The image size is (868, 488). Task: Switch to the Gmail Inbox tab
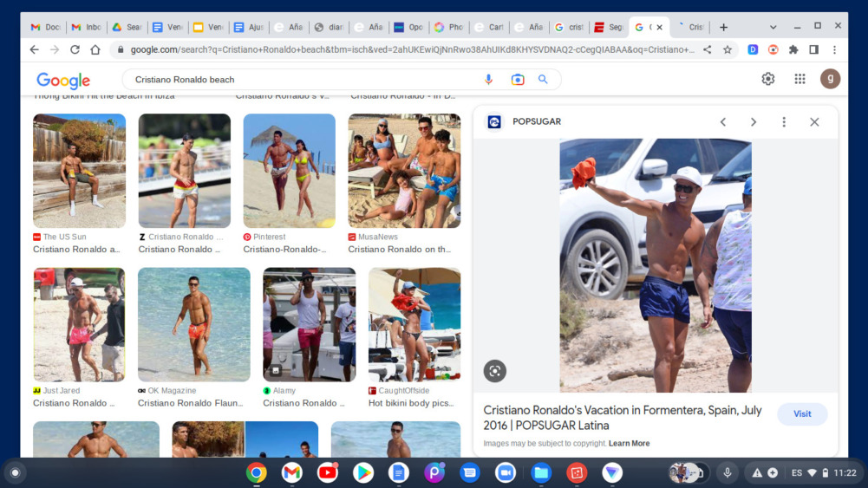click(87, 27)
